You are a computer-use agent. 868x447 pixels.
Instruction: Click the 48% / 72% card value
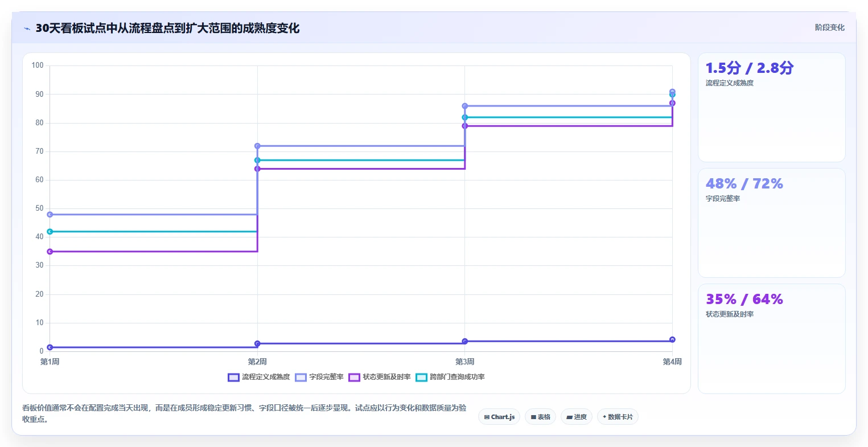click(x=744, y=183)
